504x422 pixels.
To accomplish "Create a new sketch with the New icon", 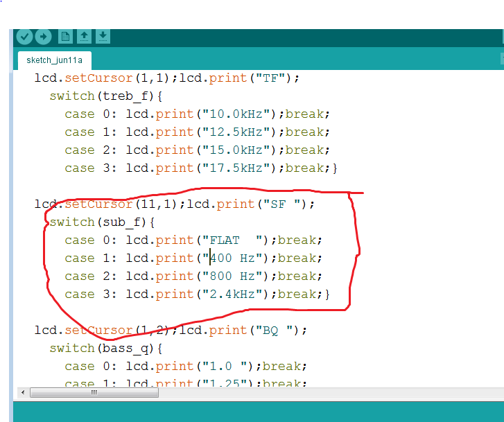I will point(65,37).
